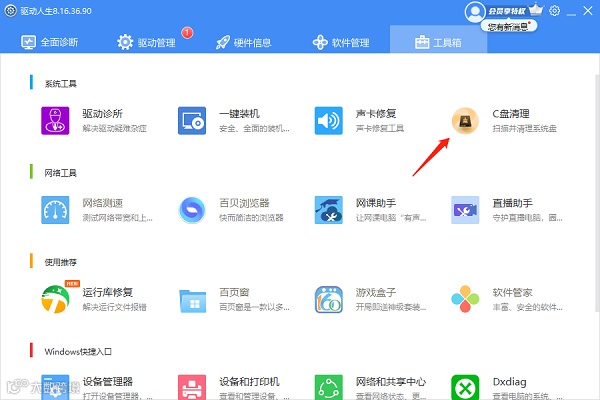Click the 直播助手 title text
600x400 pixels.
(x=512, y=203)
